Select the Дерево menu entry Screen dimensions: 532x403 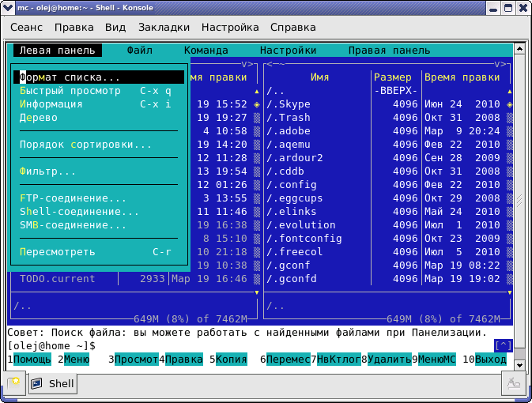point(39,118)
